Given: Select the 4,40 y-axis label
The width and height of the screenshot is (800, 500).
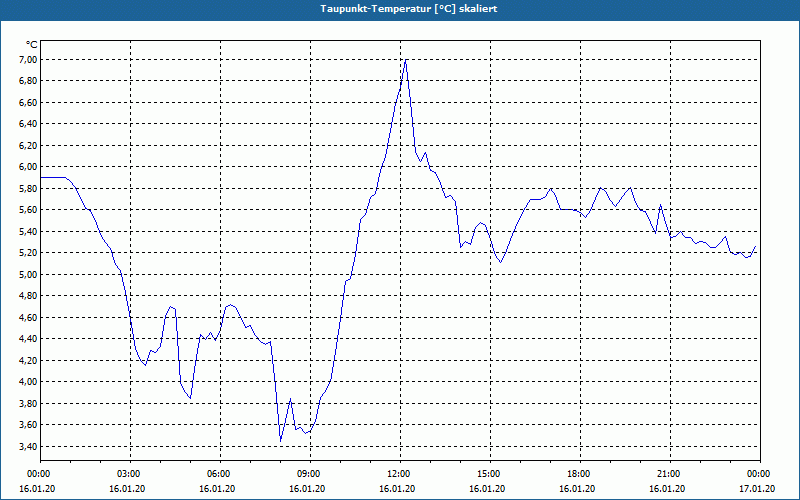Looking at the screenshot, I should click(x=30, y=339).
